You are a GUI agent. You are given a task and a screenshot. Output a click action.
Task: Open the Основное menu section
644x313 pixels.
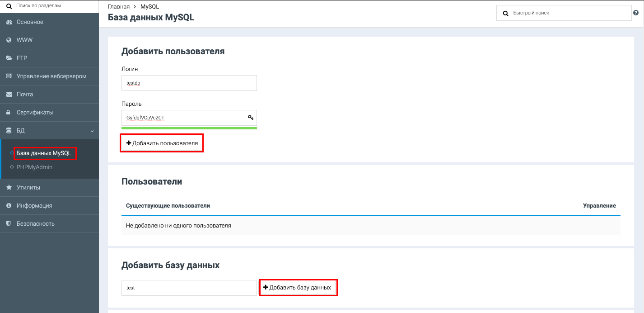[49, 22]
